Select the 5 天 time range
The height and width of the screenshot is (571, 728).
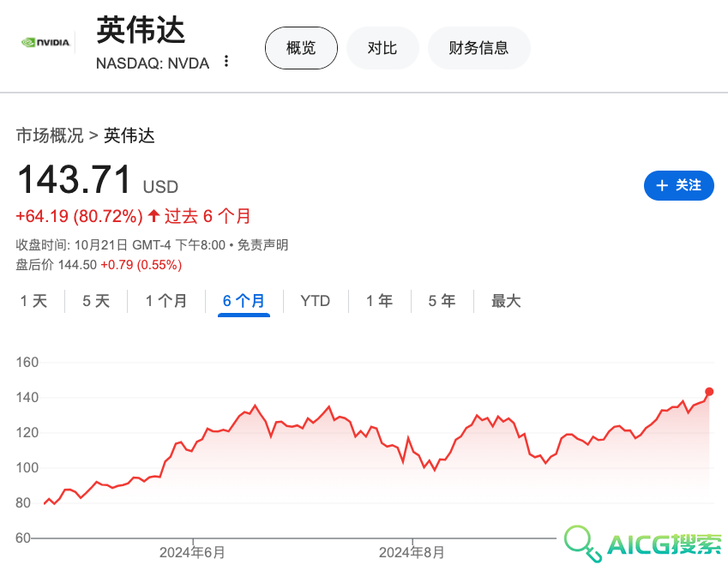[96, 301]
